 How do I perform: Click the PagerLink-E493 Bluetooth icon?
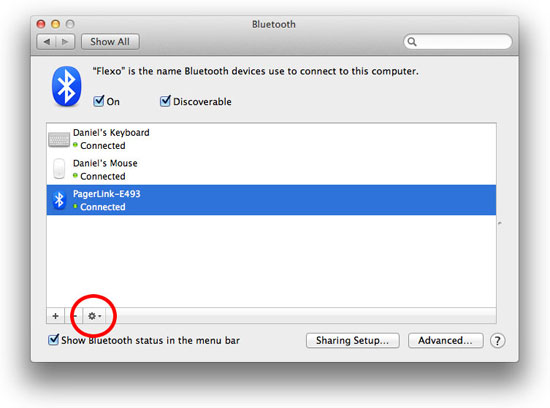tap(59, 200)
